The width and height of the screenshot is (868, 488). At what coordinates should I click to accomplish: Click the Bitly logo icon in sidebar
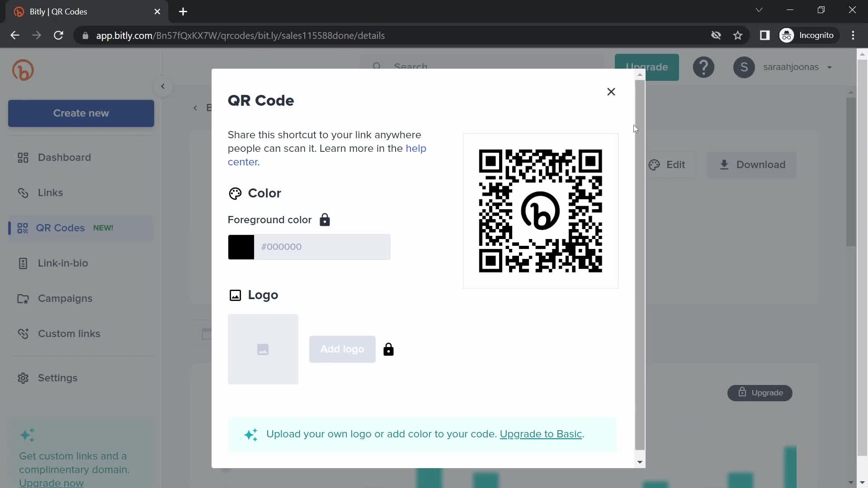(x=23, y=70)
